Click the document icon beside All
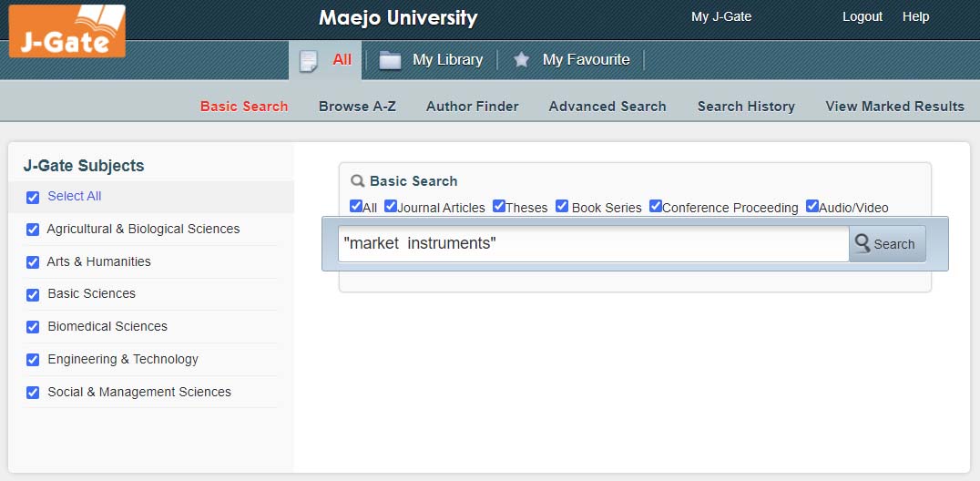This screenshot has height=481, width=980. coord(309,60)
